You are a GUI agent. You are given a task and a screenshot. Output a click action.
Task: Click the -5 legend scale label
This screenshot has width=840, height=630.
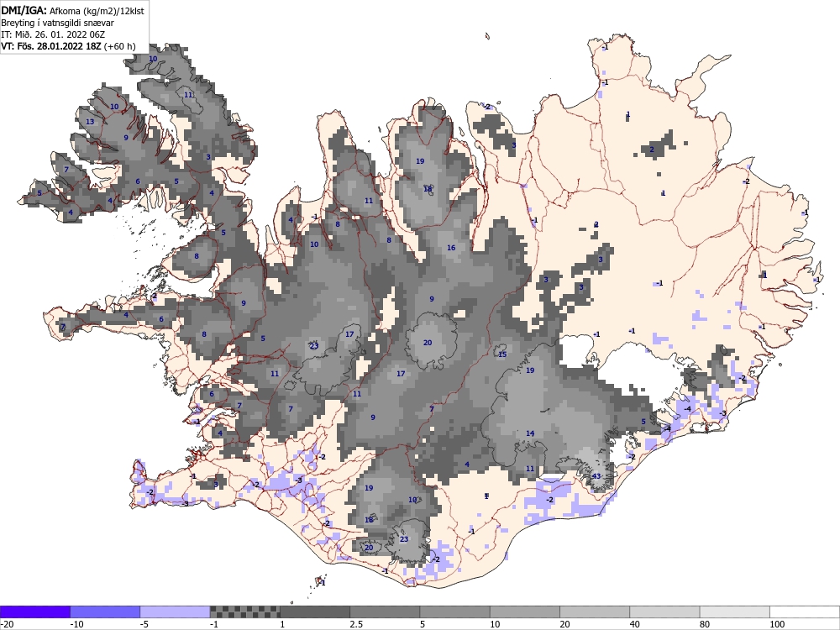pos(144,624)
